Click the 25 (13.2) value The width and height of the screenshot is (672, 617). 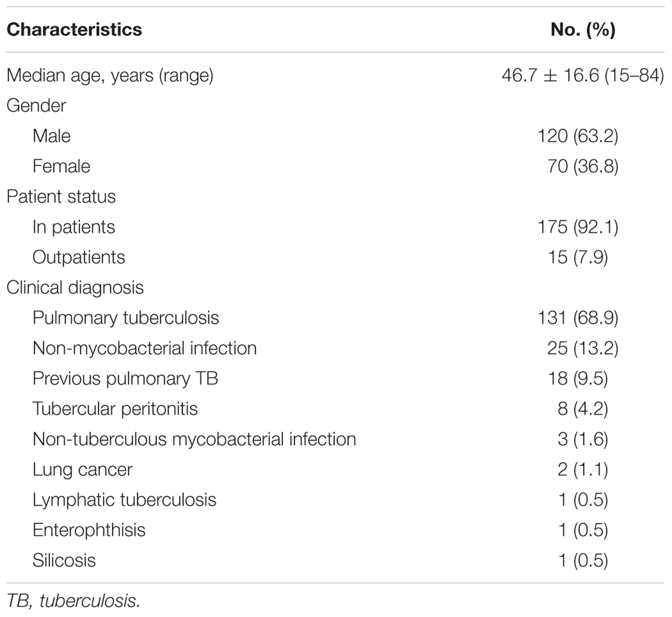pos(583,348)
